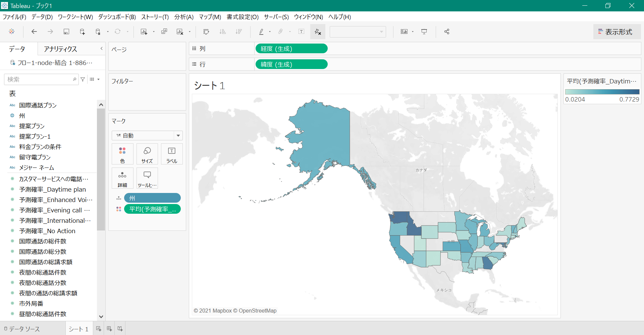Screen dimensions: 644x335
Task: Click the color legend gradient bar
Action: click(x=602, y=91)
